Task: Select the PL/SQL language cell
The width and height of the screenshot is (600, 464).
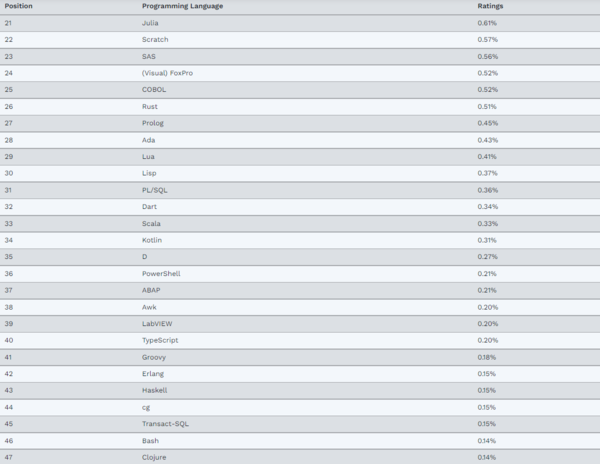Action: (x=155, y=190)
